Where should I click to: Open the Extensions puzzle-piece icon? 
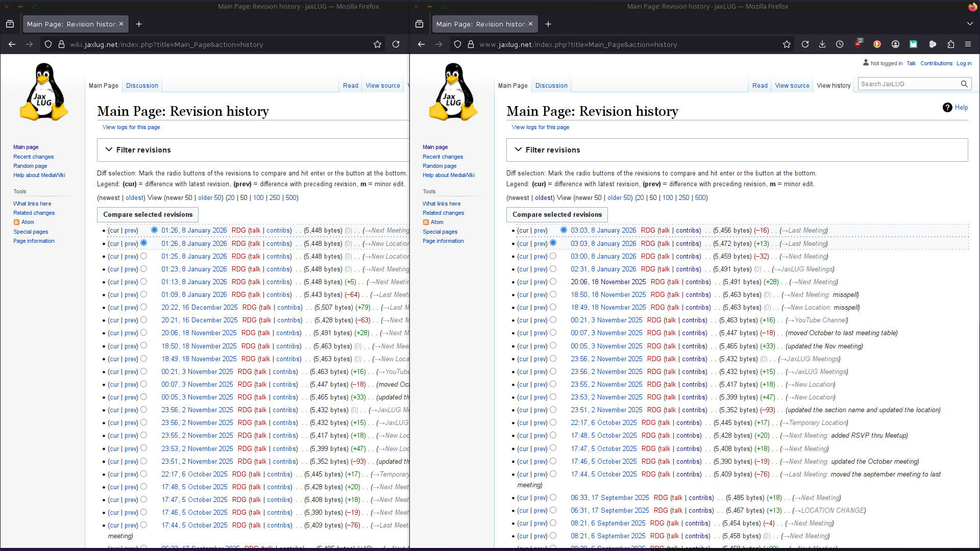click(951, 44)
